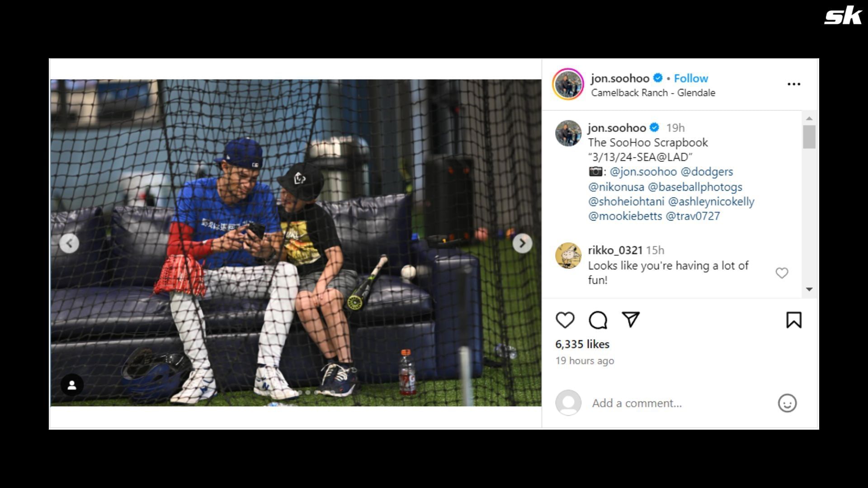
Task: Like the post with the heart icon
Action: [x=565, y=320]
